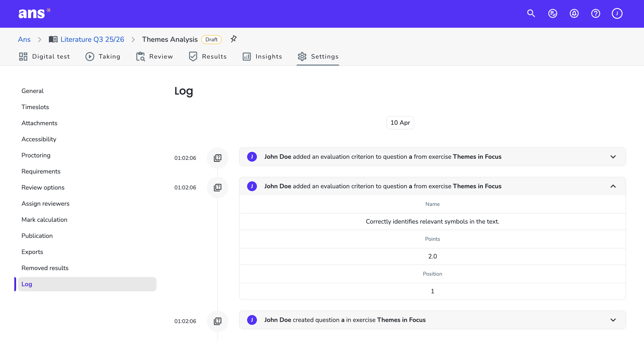This screenshot has width=644, height=347.
Task: Click the Draft status badge
Action: click(x=212, y=40)
